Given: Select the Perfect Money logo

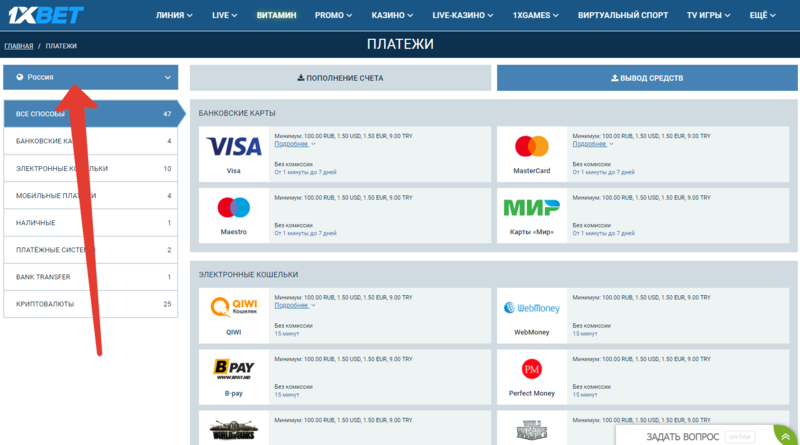Looking at the screenshot, I should click(x=532, y=369).
